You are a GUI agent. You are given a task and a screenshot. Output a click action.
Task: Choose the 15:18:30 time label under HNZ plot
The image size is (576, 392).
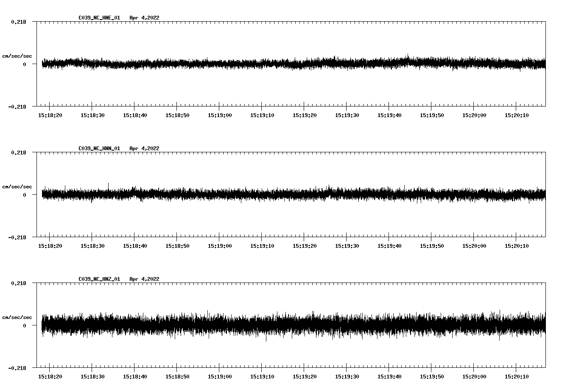(92, 377)
